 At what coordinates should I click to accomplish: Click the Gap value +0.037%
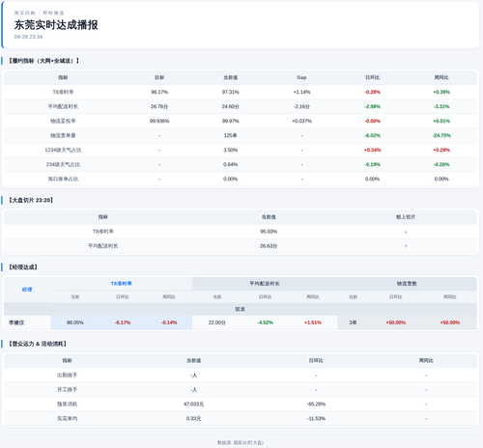pos(301,121)
